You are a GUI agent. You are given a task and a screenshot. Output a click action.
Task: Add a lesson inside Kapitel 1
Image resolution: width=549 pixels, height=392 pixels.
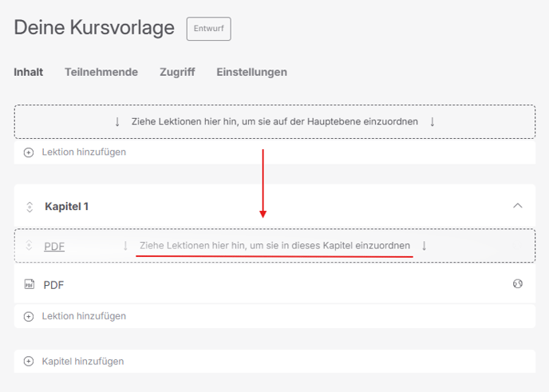coord(274,316)
